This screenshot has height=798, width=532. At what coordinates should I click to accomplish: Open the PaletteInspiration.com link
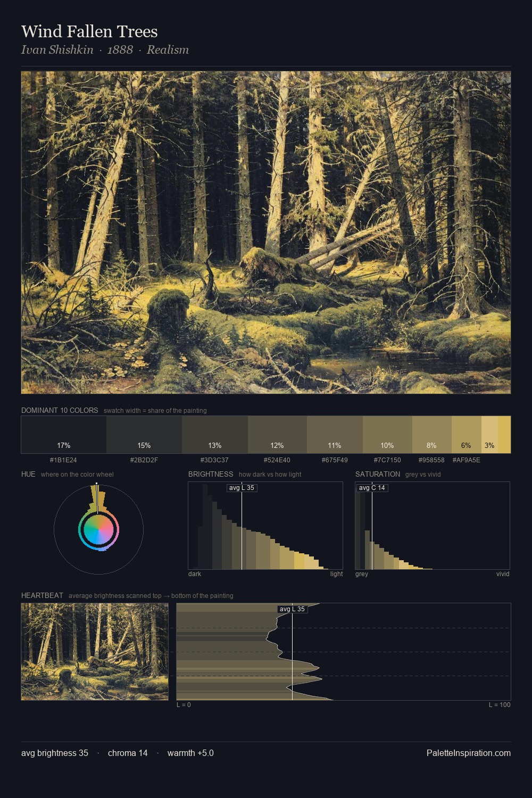(469, 753)
